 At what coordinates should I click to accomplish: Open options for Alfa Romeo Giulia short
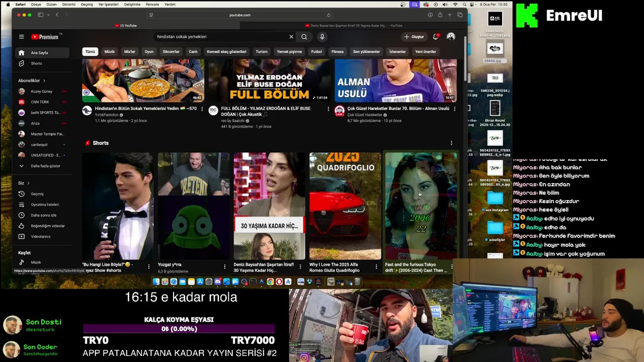click(x=376, y=266)
